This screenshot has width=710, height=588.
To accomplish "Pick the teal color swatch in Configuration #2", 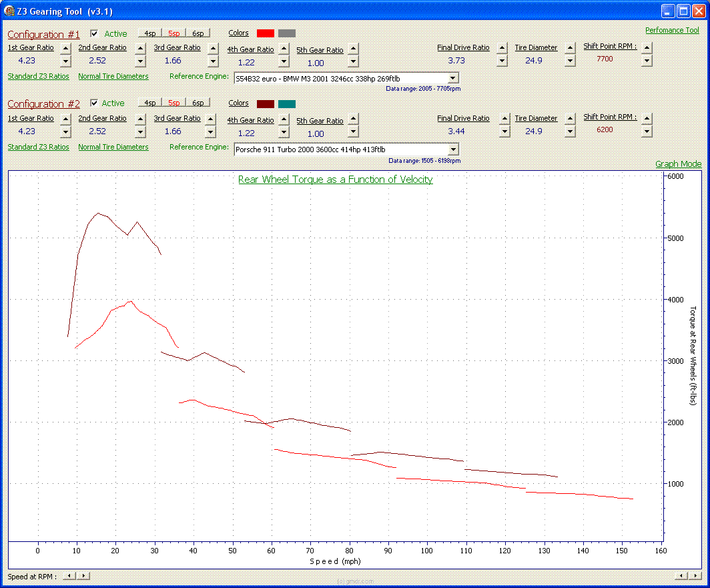I will point(287,103).
